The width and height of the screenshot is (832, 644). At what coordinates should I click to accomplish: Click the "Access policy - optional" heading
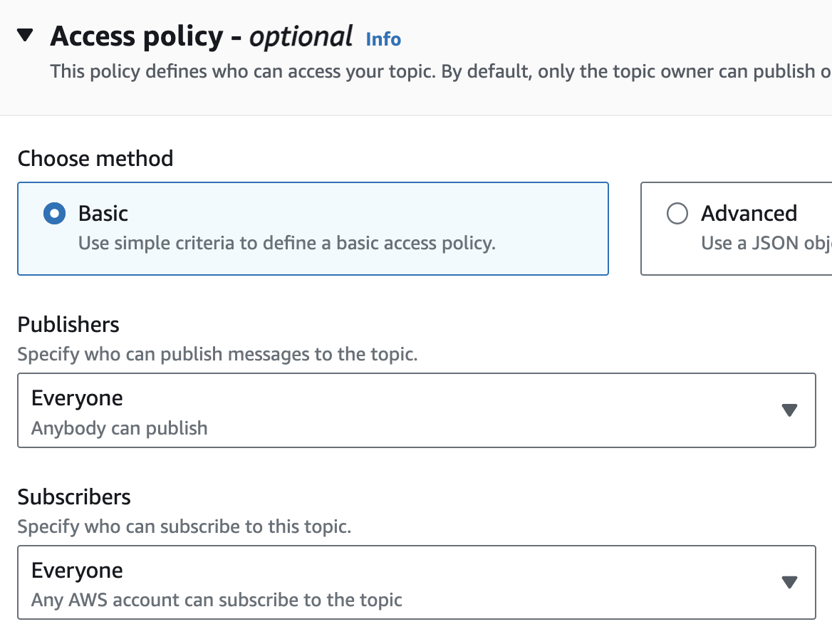(202, 36)
